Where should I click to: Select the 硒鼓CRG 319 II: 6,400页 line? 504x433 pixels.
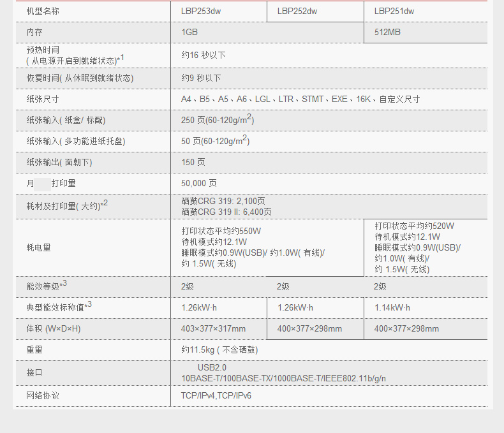226,212
